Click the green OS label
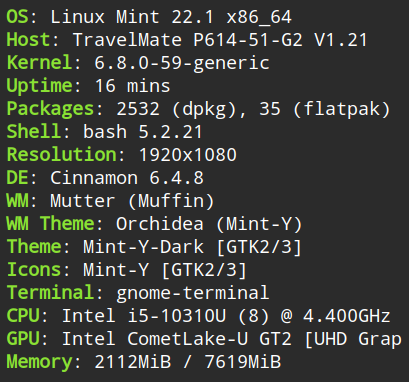This screenshot has width=409, height=382. pos(17,17)
